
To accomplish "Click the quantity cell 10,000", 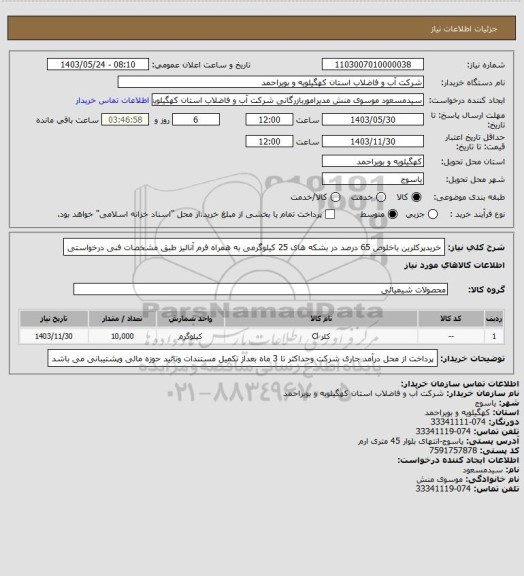I will [x=122, y=336].
